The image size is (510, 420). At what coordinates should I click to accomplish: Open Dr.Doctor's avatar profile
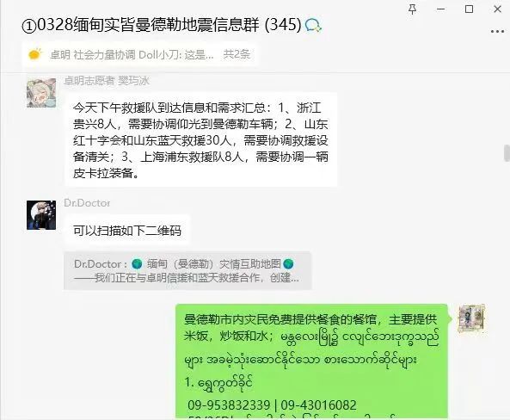click(41, 215)
